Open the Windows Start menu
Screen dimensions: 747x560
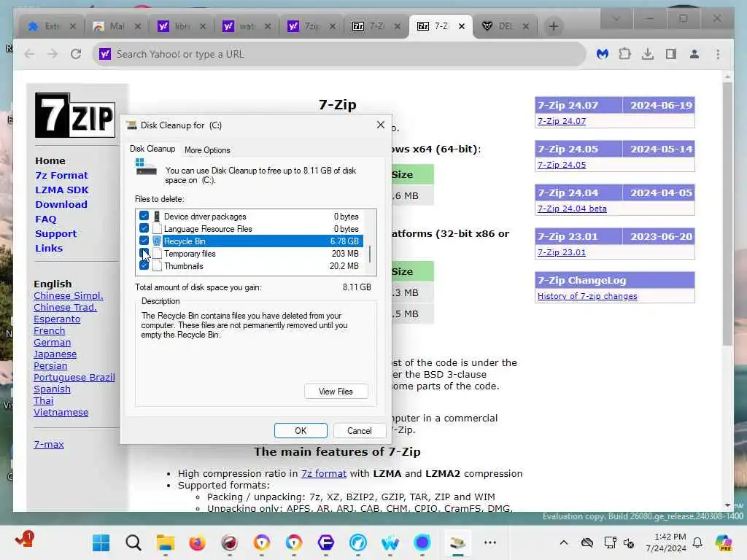pos(101,542)
